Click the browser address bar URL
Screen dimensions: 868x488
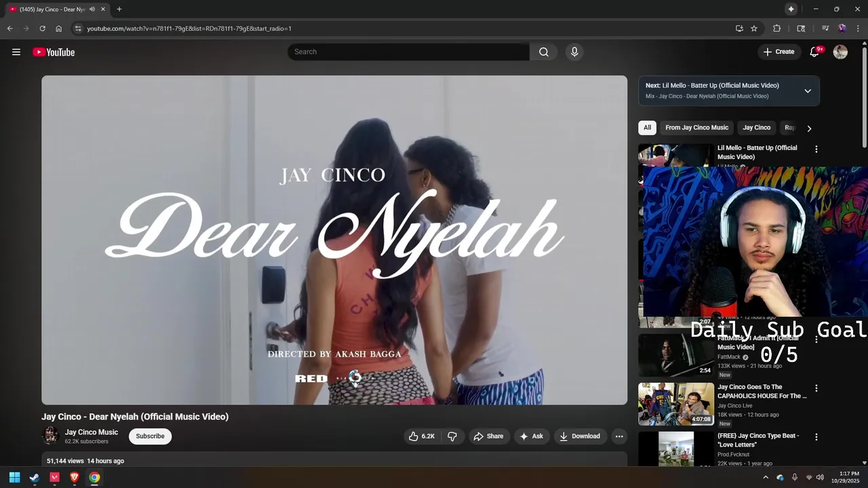coord(189,28)
